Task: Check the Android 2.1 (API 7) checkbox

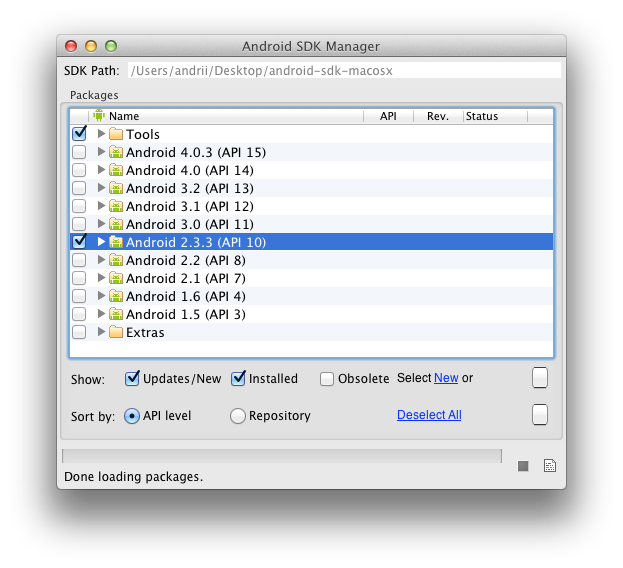Action: pos(79,278)
